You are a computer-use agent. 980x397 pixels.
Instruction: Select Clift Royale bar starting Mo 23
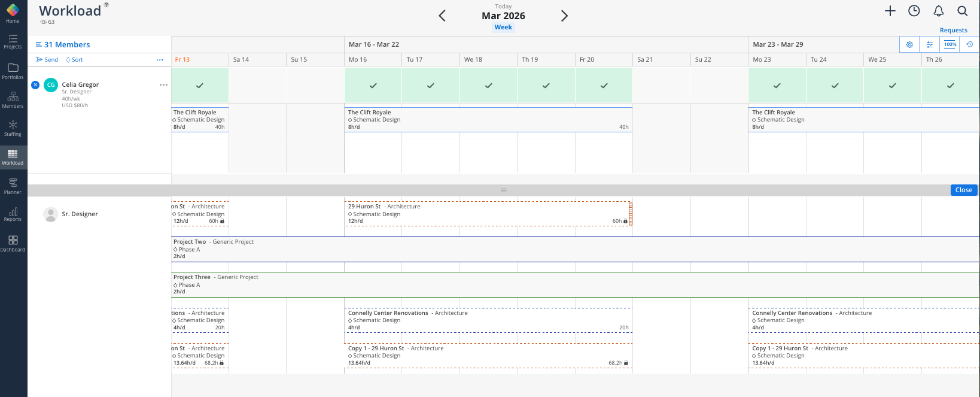click(864, 120)
